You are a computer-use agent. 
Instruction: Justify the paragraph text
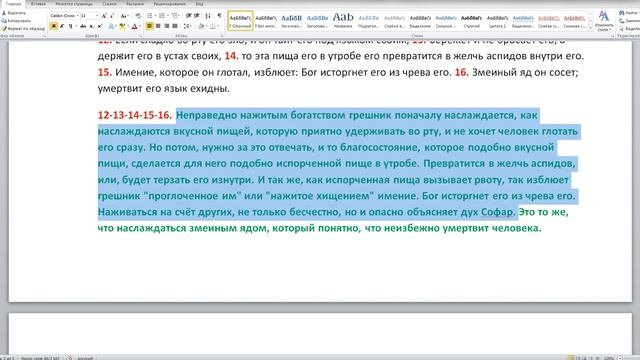[x=175, y=26]
